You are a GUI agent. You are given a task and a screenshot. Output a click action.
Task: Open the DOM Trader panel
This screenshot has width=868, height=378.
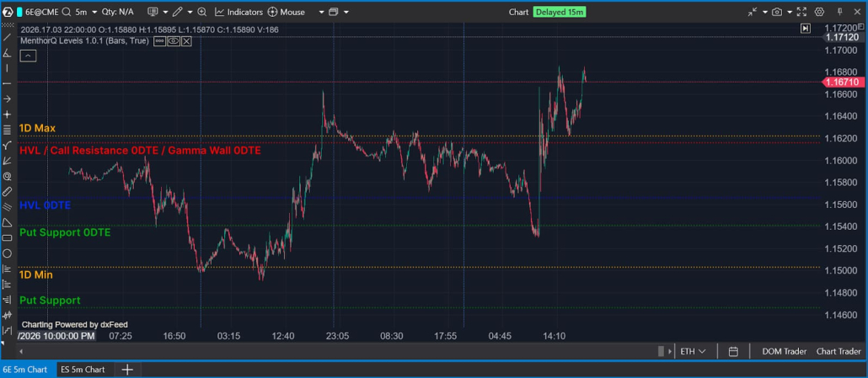coord(784,351)
